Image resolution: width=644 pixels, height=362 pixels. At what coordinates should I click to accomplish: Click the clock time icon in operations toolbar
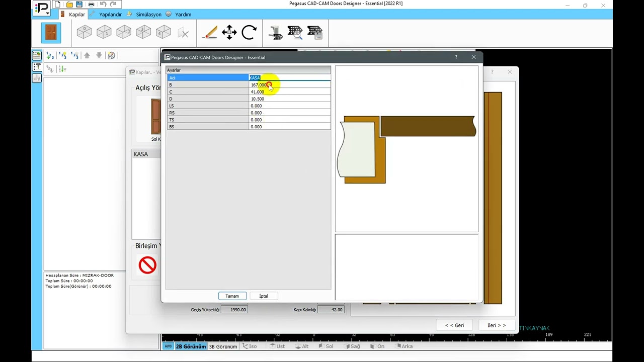pos(111,55)
